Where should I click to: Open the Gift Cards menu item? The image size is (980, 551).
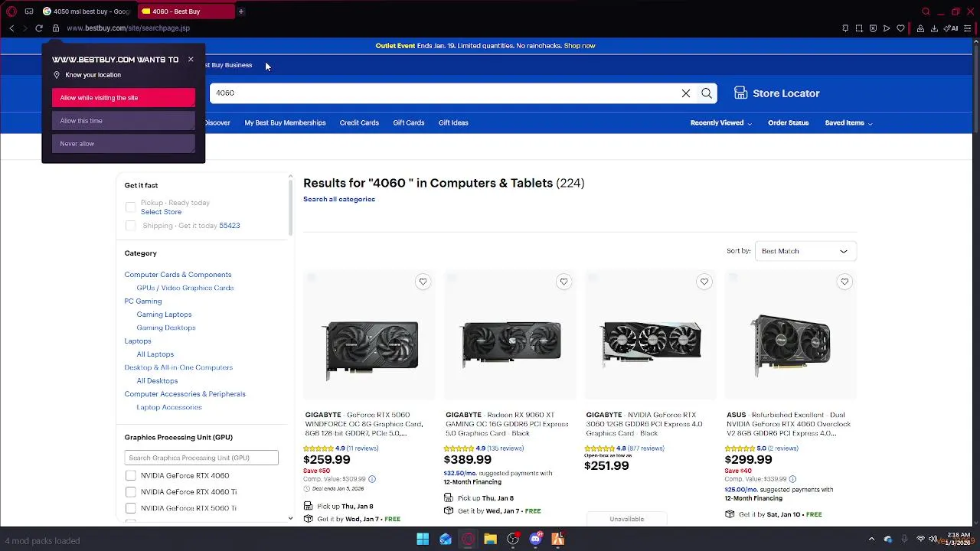tap(409, 123)
